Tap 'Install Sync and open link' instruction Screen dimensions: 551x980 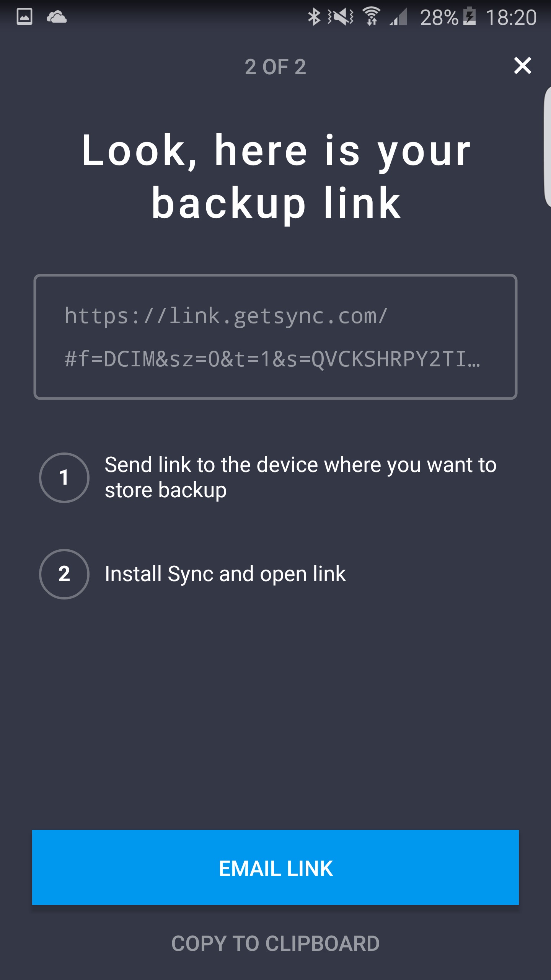(225, 574)
